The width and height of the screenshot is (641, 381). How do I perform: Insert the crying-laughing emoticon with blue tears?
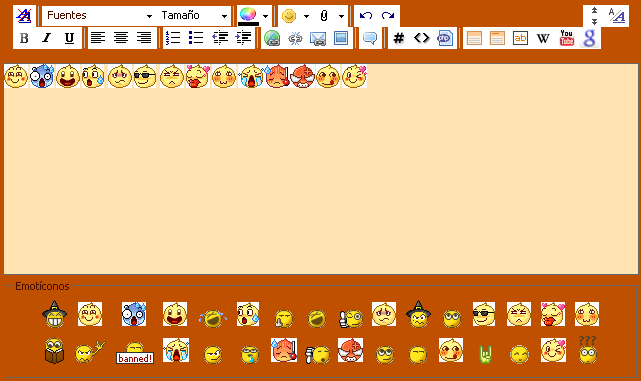tap(213, 318)
